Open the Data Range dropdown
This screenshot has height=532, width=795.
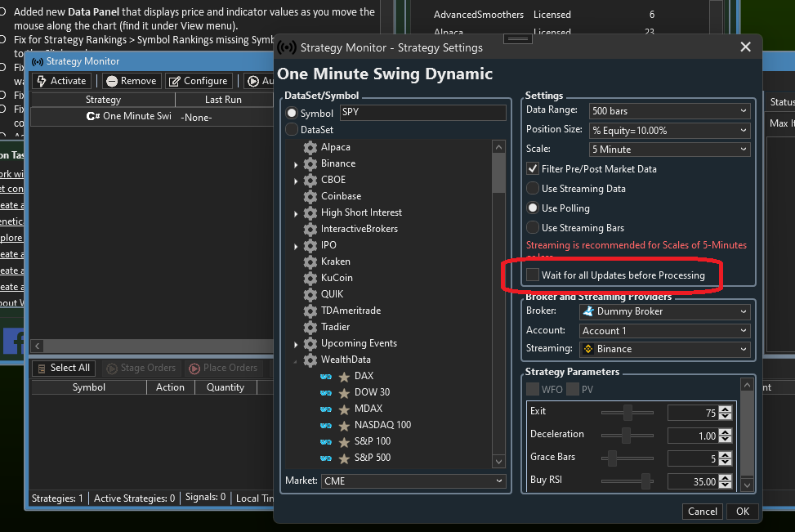[669, 110]
